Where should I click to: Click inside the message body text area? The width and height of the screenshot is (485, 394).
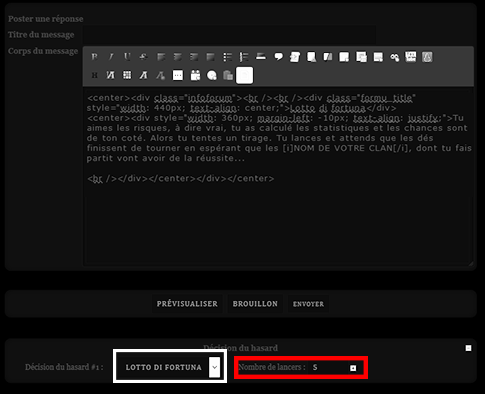click(x=278, y=177)
